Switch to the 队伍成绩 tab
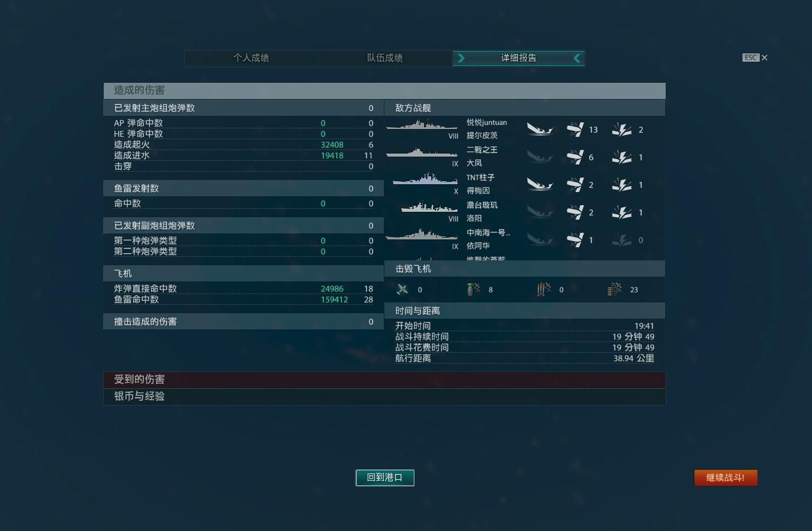The image size is (812, 531). [x=385, y=58]
